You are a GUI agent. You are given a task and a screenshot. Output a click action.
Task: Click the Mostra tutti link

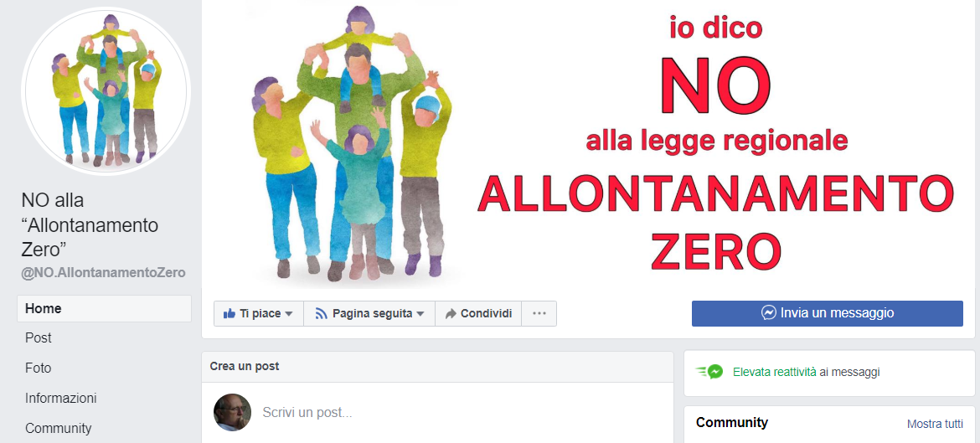coord(935,425)
